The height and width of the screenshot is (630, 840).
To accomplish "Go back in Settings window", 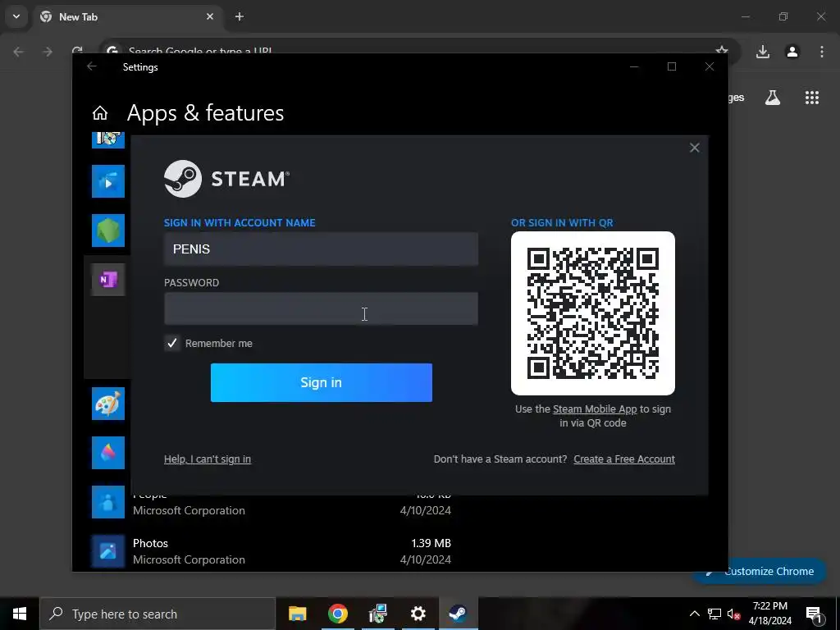I will coord(92,66).
